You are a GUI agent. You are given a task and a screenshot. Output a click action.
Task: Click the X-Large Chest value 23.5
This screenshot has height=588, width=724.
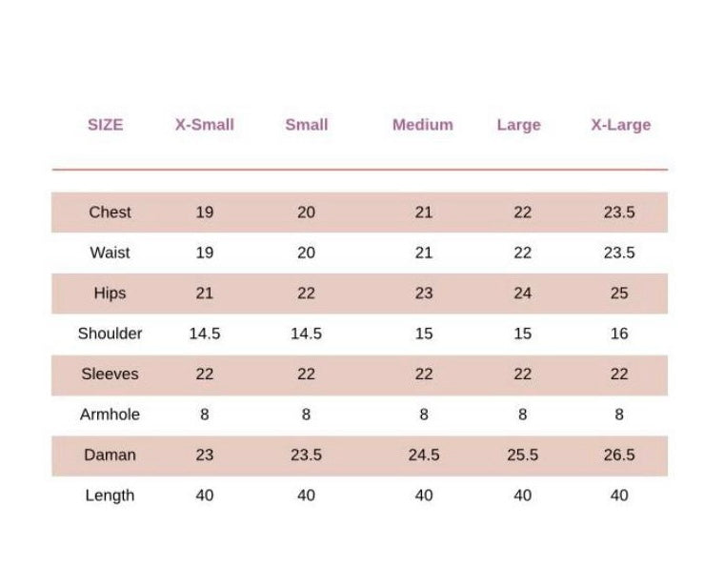pyautogui.click(x=618, y=213)
